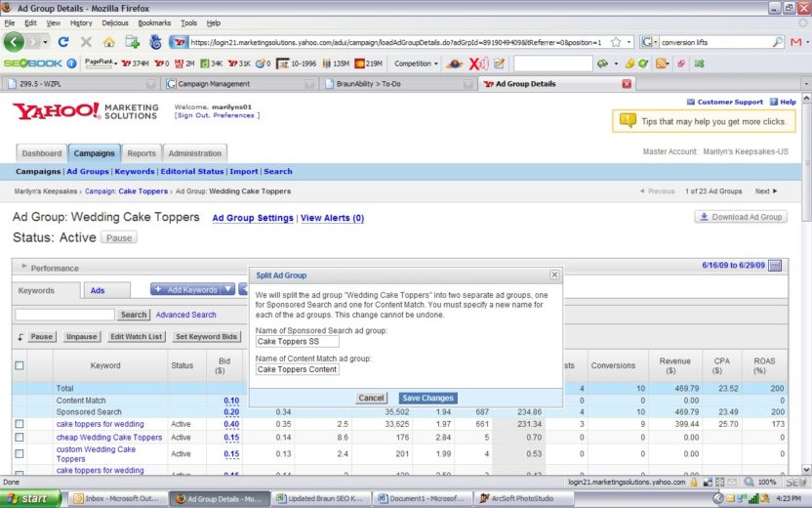
Task: Click the page vertical scrollbar down arrow
Action: coord(806,469)
